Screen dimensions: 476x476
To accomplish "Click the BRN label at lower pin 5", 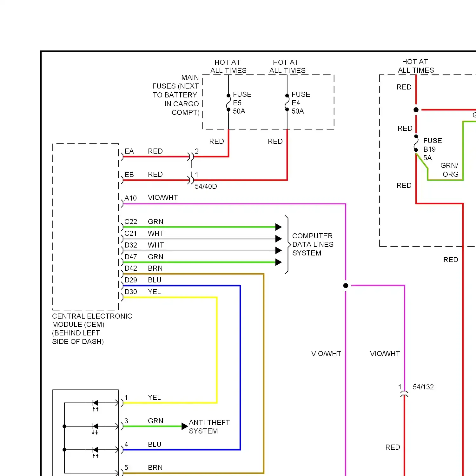I will click(155, 467).
